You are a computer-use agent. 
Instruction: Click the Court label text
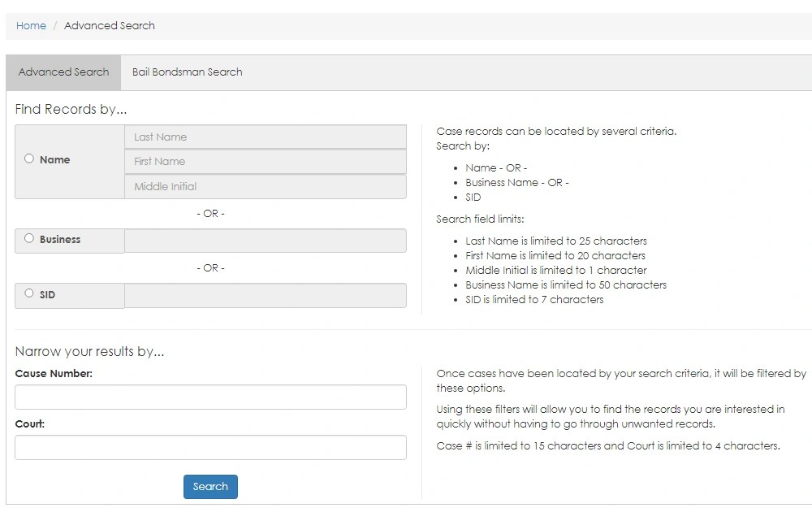click(x=29, y=424)
